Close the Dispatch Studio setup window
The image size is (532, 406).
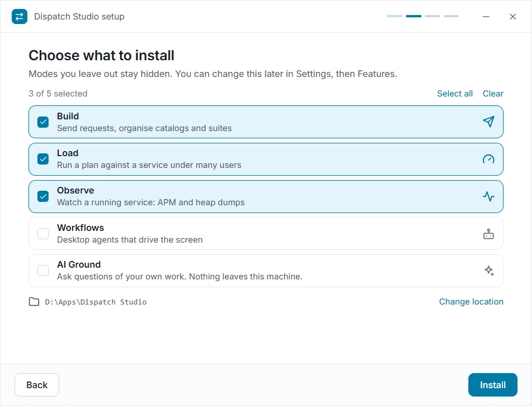point(512,16)
